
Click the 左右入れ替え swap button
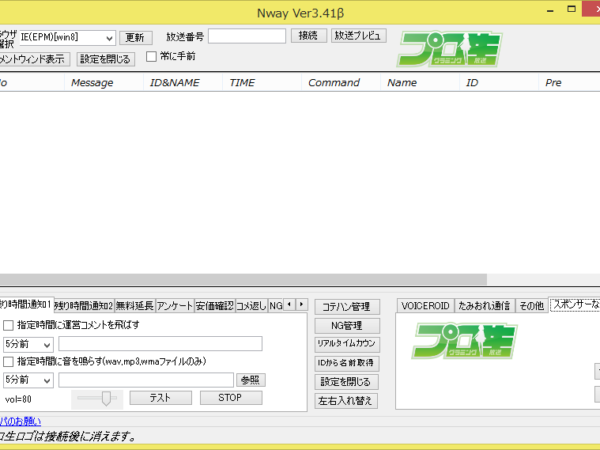coord(346,401)
